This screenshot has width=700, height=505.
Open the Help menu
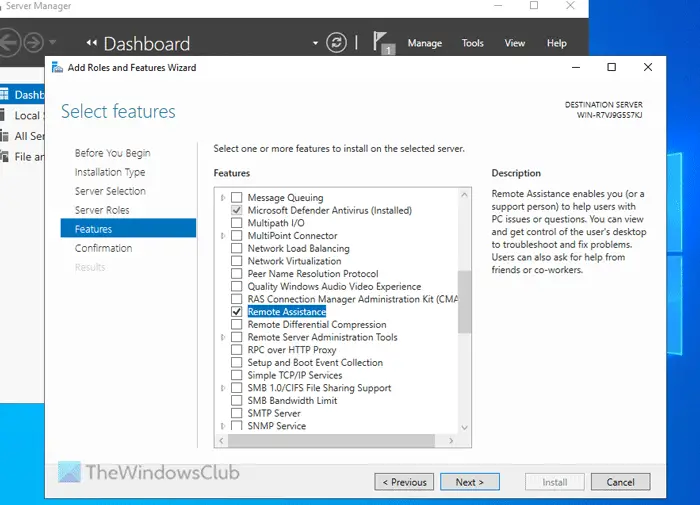tap(557, 43)
